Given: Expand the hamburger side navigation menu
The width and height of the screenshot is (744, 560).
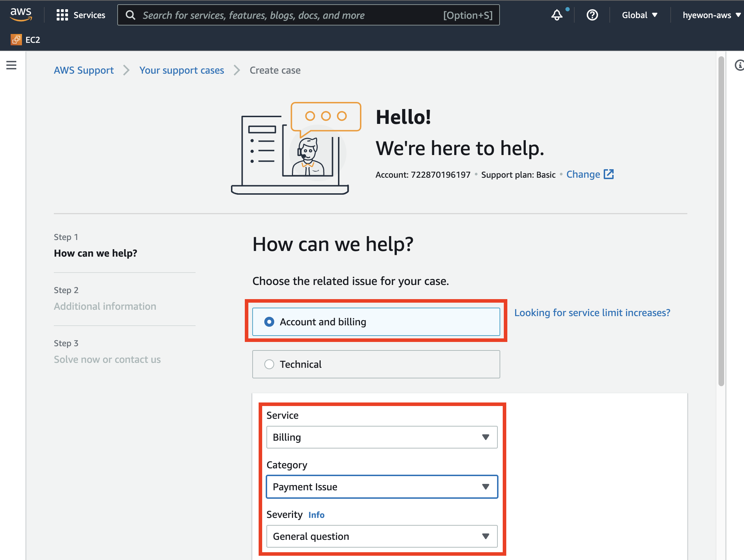Looking at the screenshot, I should [x=11, y=65].
